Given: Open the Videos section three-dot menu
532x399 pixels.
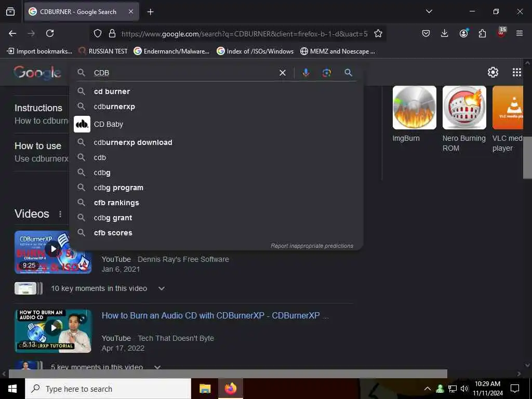Looking at the screenshot, I should click(60, 214).
